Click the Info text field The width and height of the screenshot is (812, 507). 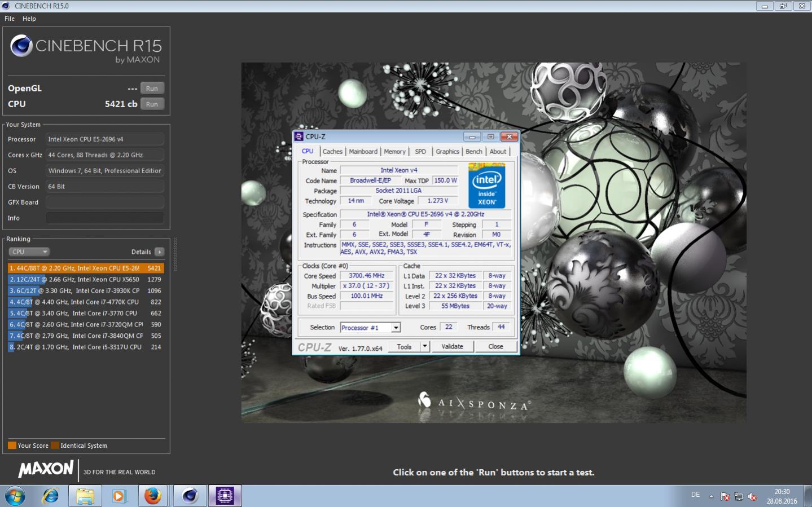(x=105, y=218)
